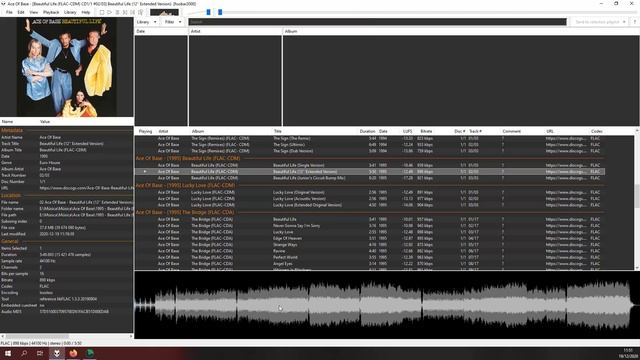Open the Library menu
This screenshot has width=640, height=360.
70,12
